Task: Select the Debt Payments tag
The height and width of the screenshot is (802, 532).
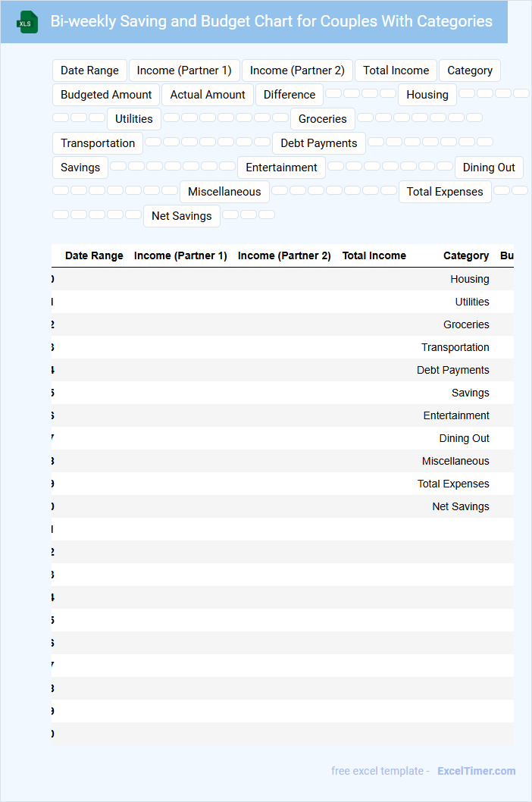Action: coord(319,143)
